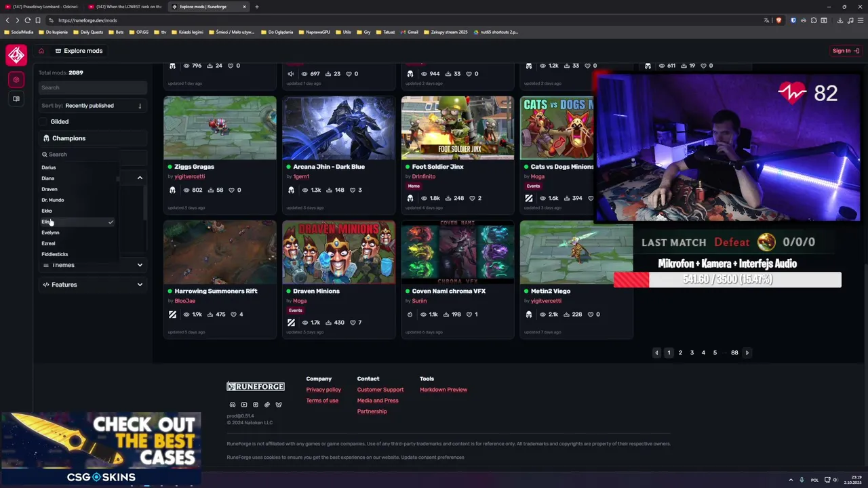Go to page 3 of mods
868x488 pixels.
click(x=692, y=352)
